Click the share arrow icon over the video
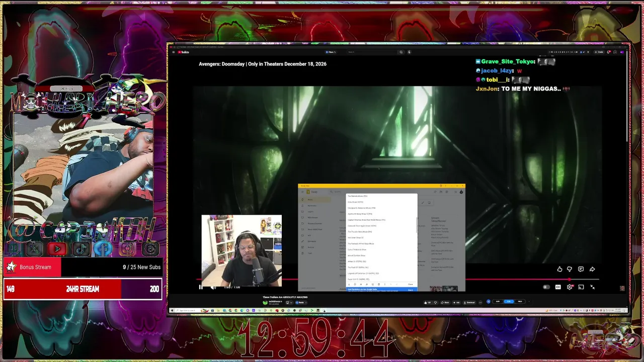 coord(592,269)
